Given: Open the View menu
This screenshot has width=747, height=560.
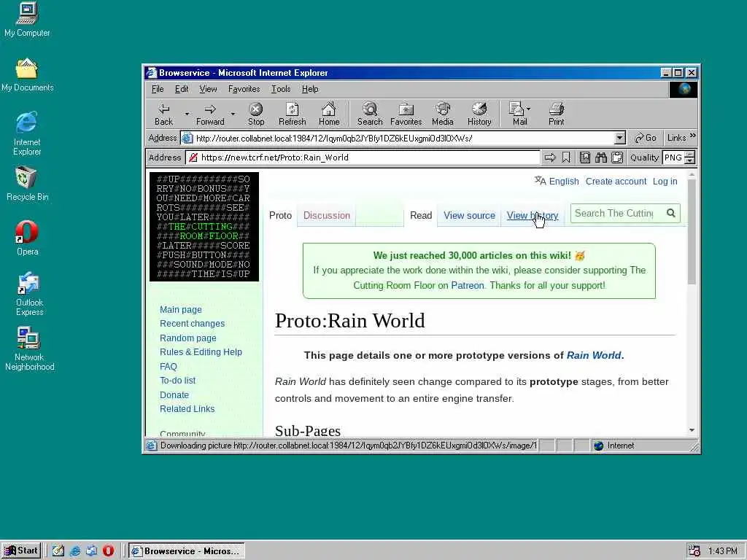Looking at the screenshot, I should tap(208, 89).
